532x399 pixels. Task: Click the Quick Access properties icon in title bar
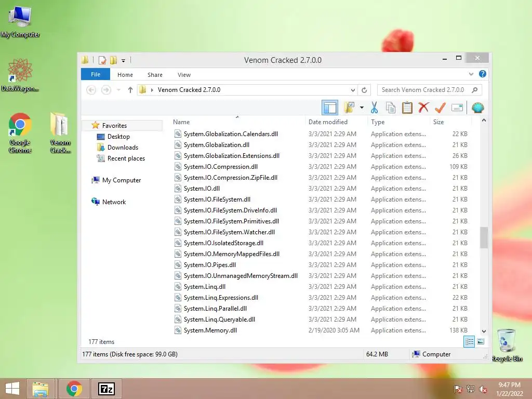click(x=102, y=60)
